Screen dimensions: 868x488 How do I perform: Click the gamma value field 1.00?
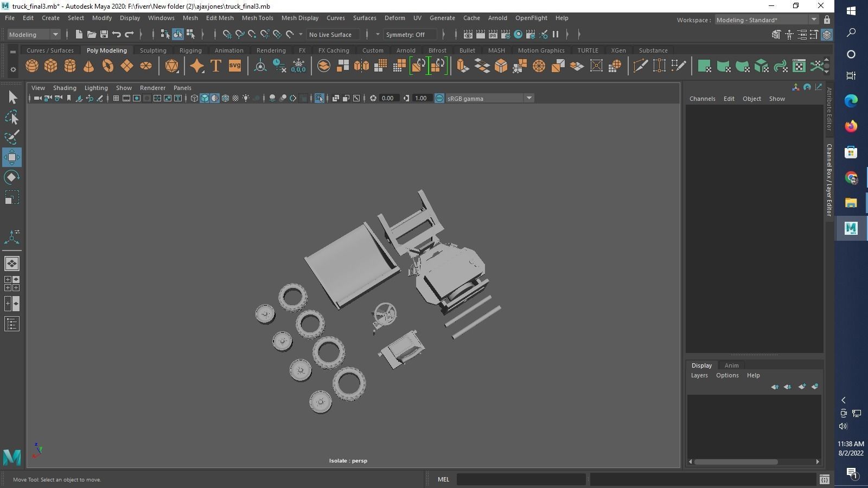pyautogui.click(x=421, y=98)
